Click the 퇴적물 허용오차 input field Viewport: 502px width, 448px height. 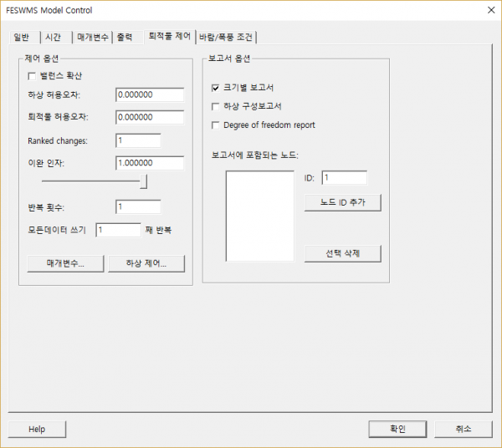click(x=150, y=117)
